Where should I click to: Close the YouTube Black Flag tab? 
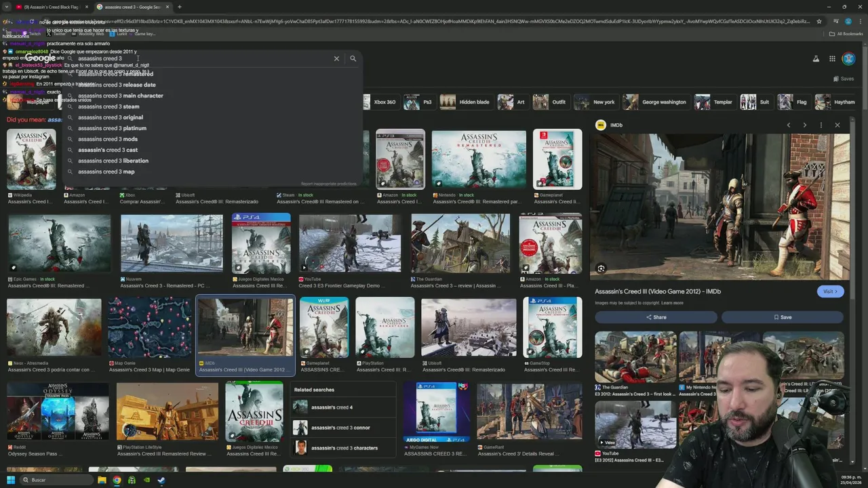tap(85, 7)
